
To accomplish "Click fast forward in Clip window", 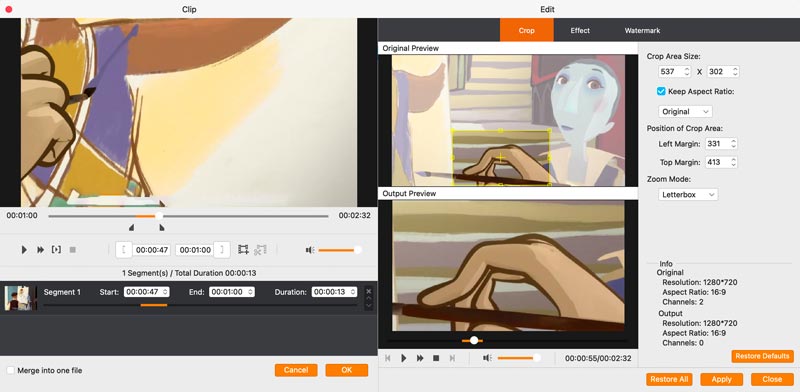I will (40, 250).
